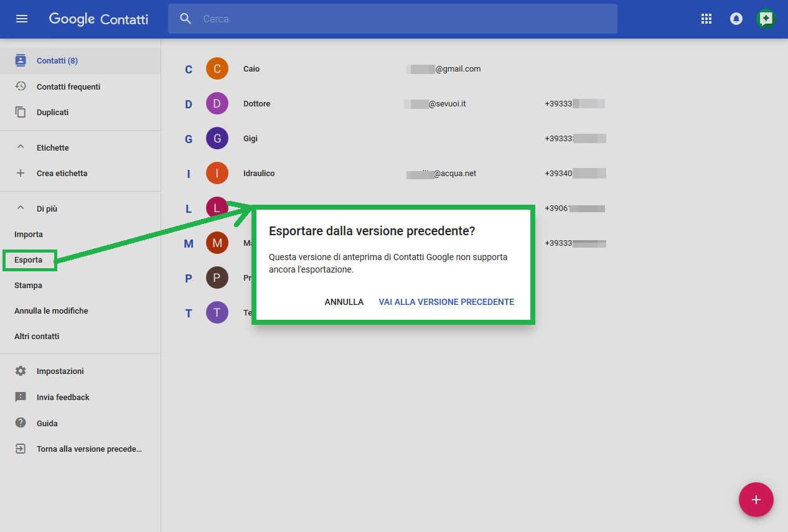
Task: Click the Torna alla versione precedente icon
Action: pyautogui.click(x=21, y=449)
